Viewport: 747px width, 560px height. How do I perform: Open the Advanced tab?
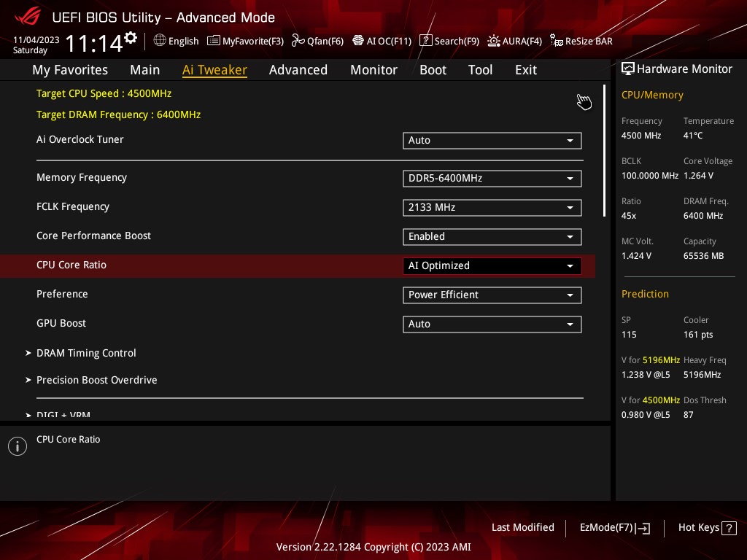click(x=298, y=70)
